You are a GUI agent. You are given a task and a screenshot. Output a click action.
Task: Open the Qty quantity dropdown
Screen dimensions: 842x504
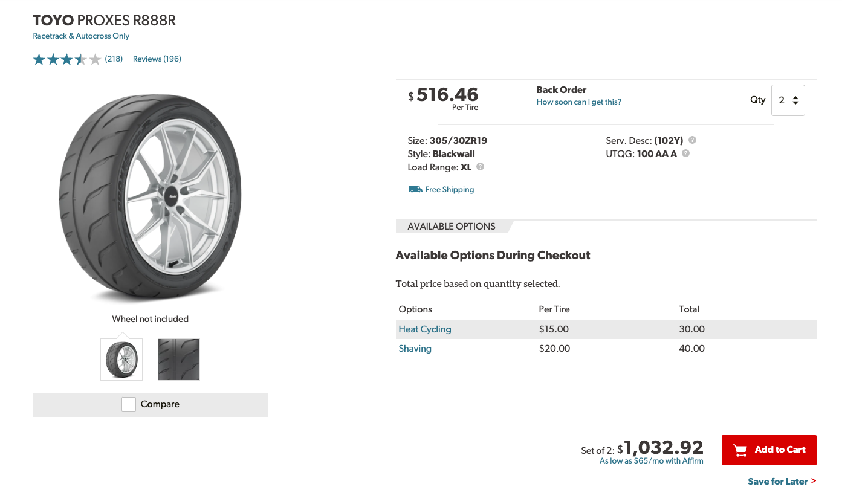pyautogui.click(x=788, y=100)
